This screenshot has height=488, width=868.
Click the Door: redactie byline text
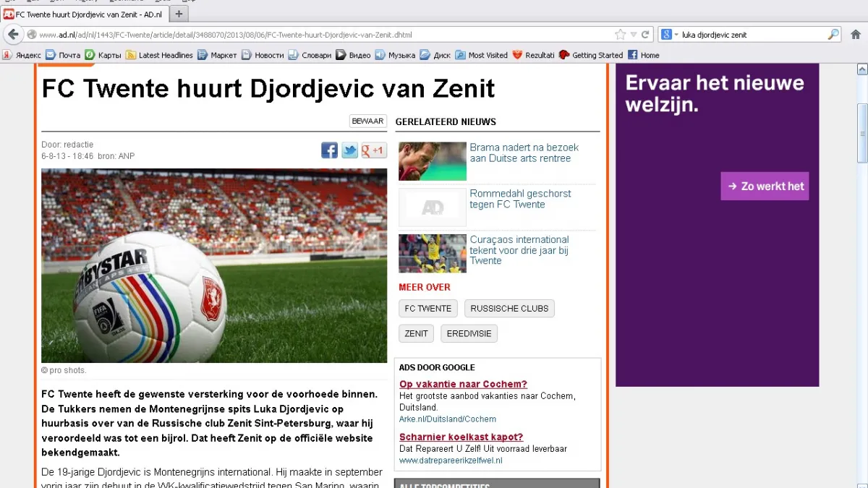67,145
